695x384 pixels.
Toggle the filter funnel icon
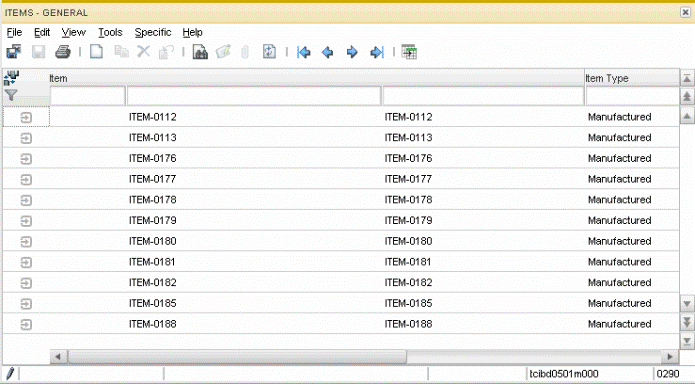click(11, 95)
